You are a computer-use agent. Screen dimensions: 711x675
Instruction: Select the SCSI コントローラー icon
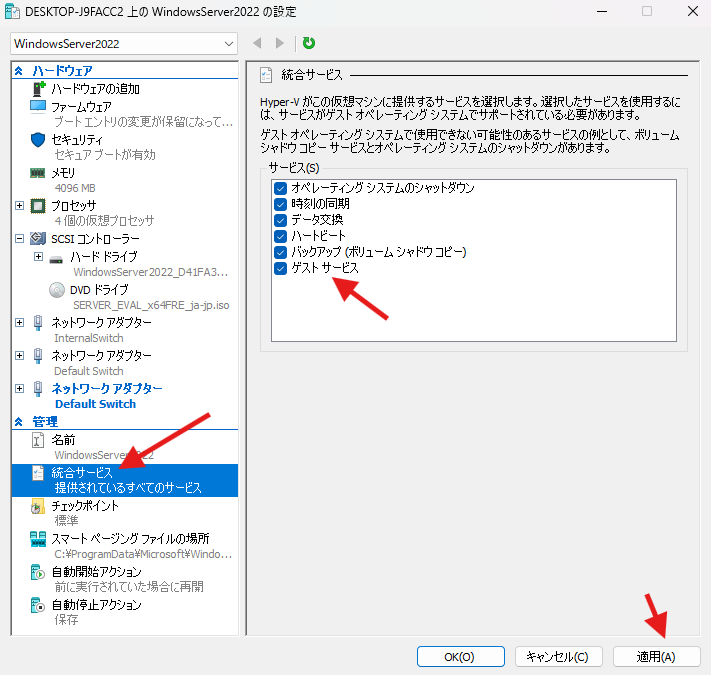[38, 238]
